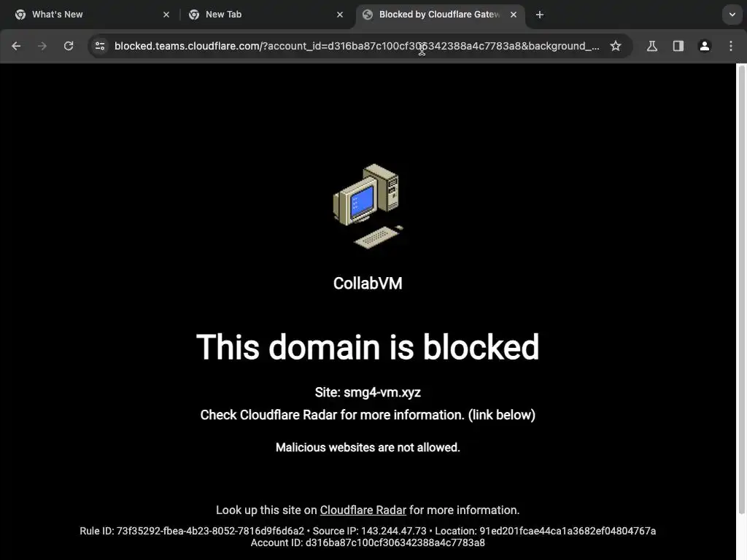Open a new tab with plus button

click(539, 15)
